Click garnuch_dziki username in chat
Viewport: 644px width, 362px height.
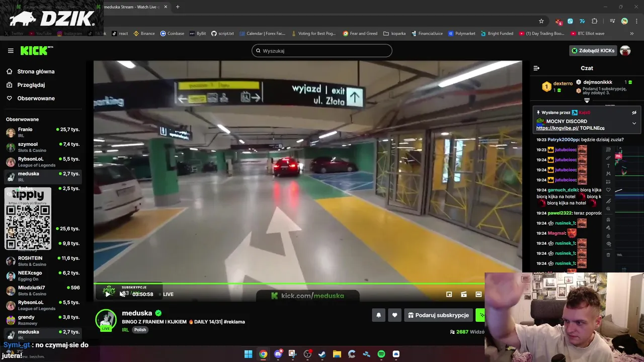(563, 190)
